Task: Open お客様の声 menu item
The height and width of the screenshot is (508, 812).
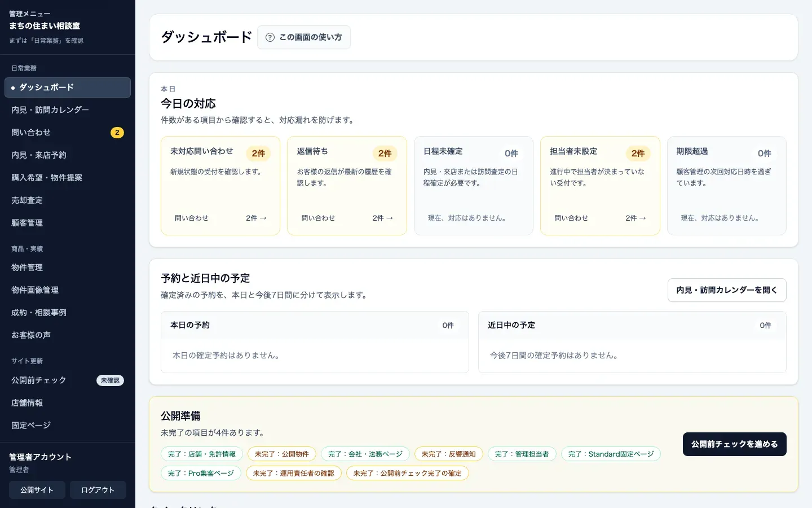Action: (x=68, y=335)
